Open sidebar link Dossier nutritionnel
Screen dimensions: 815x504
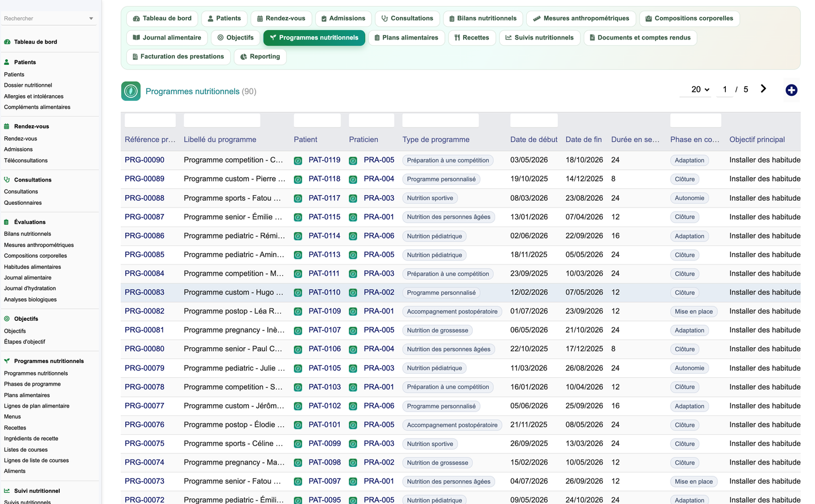[28, 85]
